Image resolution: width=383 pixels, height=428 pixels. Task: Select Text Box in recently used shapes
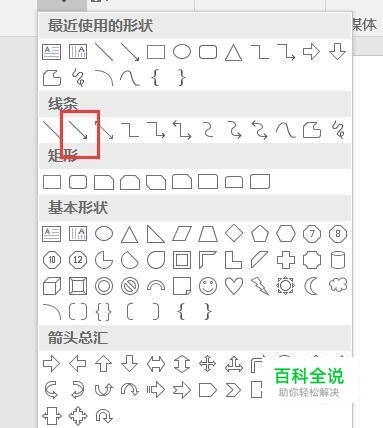coord(52,52)
